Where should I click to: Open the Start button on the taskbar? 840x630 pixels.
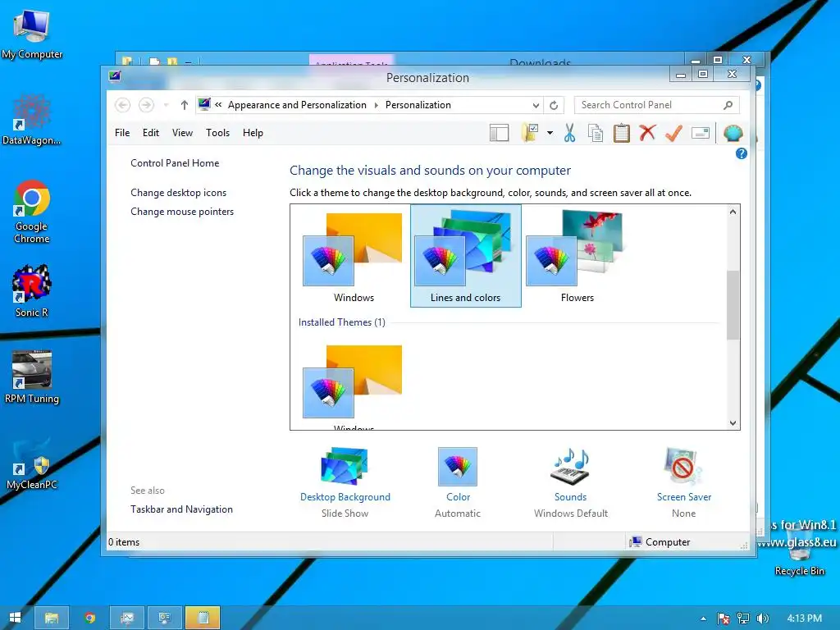[x=15, y=618]
